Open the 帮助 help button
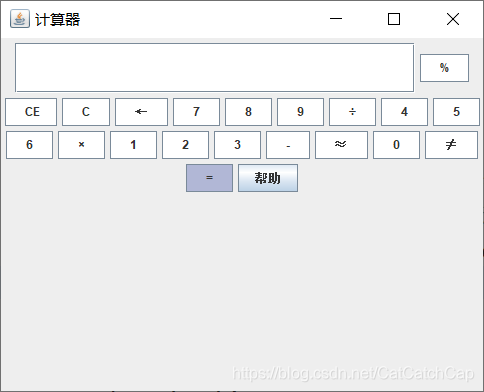 point(268,178)
